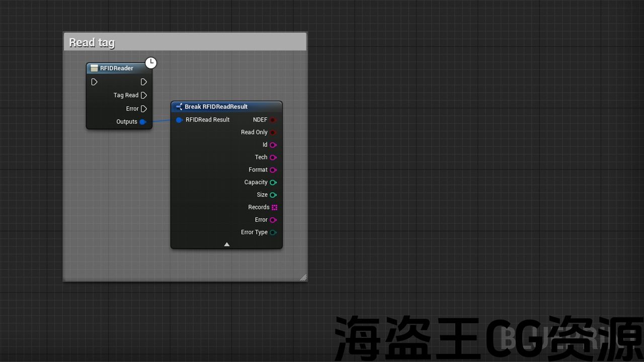Click the RFIDReader output execution pin
This screenshot has width=644, height=362.
tap(144, 82)
